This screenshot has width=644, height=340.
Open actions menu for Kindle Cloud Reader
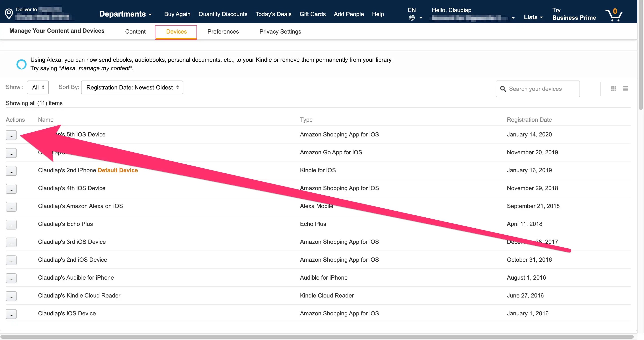[x=11, y=296]
